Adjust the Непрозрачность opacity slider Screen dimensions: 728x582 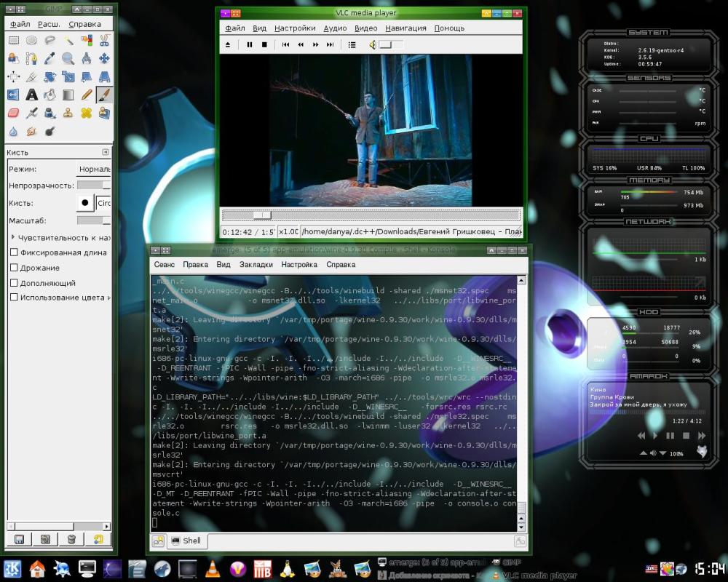94,186
